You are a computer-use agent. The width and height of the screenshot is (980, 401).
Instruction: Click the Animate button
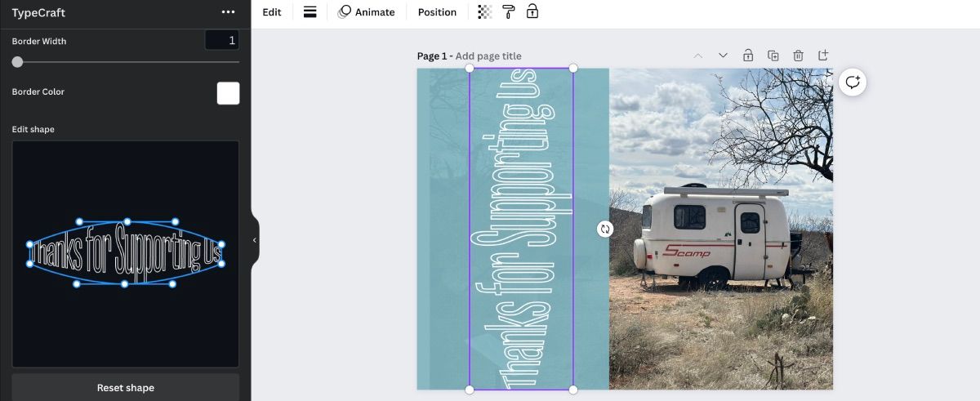[367, 12]
